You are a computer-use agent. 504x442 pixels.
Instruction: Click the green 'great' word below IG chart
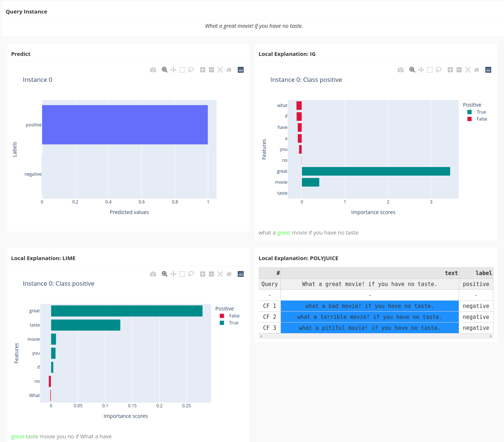click(284, 233)
